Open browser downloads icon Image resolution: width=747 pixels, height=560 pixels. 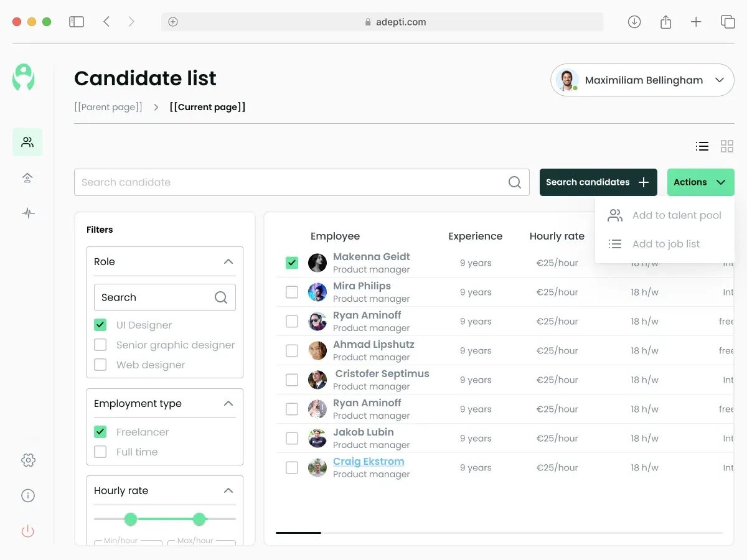[634, 22]
